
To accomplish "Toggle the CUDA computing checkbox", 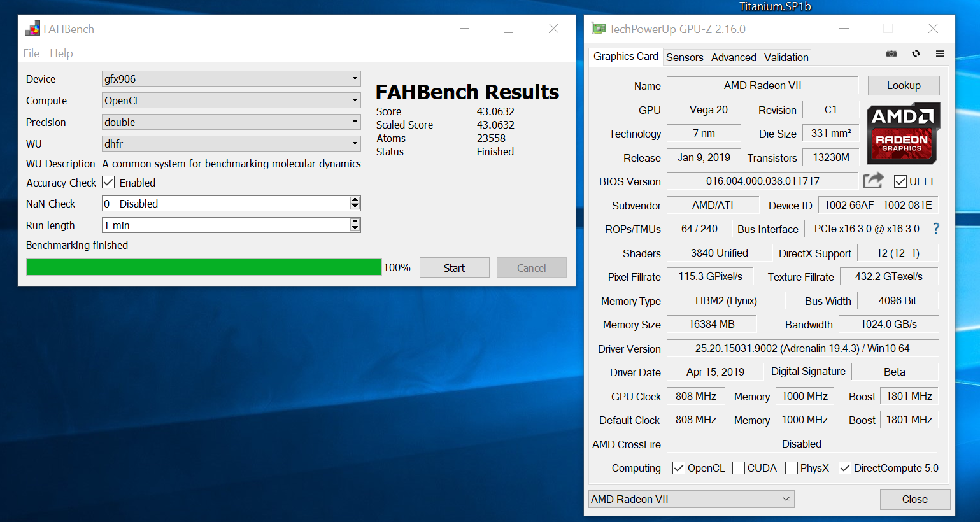I will (739, 468).
